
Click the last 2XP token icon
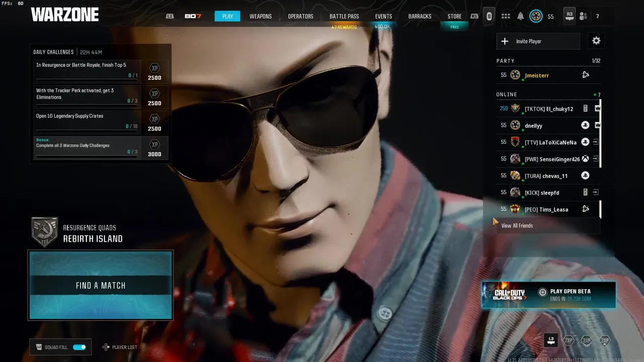point(605,340)
